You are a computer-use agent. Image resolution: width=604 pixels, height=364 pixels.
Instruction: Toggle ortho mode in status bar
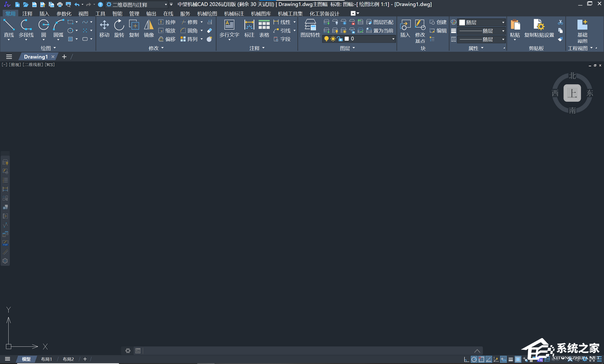pyautogui.click(x=467, y=360)
